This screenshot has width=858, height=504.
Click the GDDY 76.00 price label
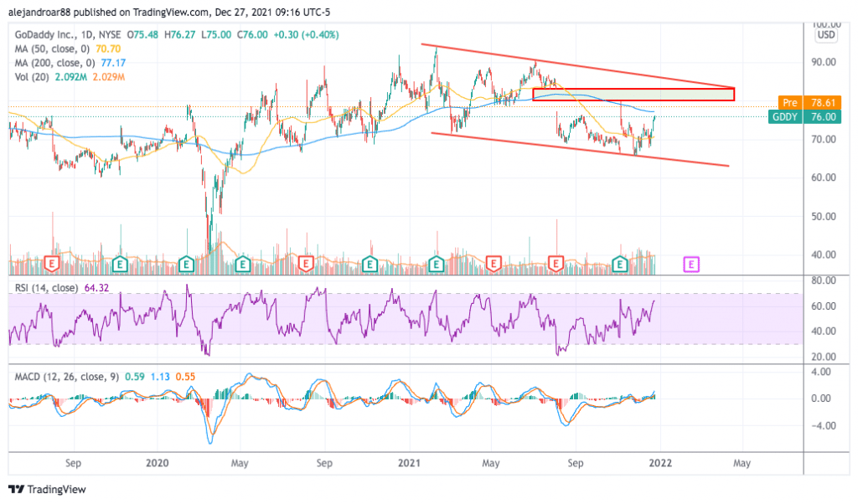(804, 117)
